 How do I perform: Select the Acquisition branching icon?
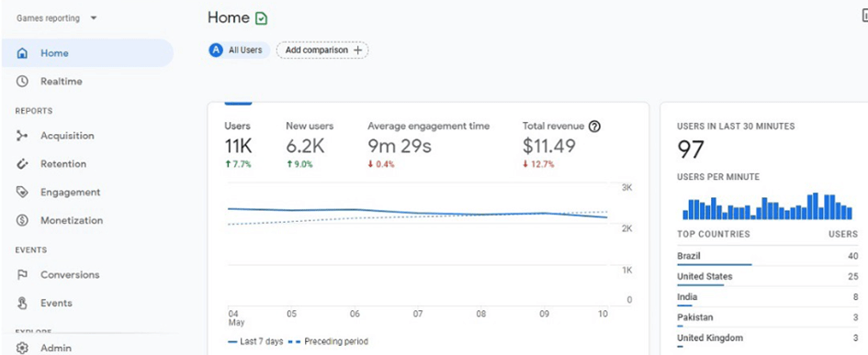coord(22,136)
